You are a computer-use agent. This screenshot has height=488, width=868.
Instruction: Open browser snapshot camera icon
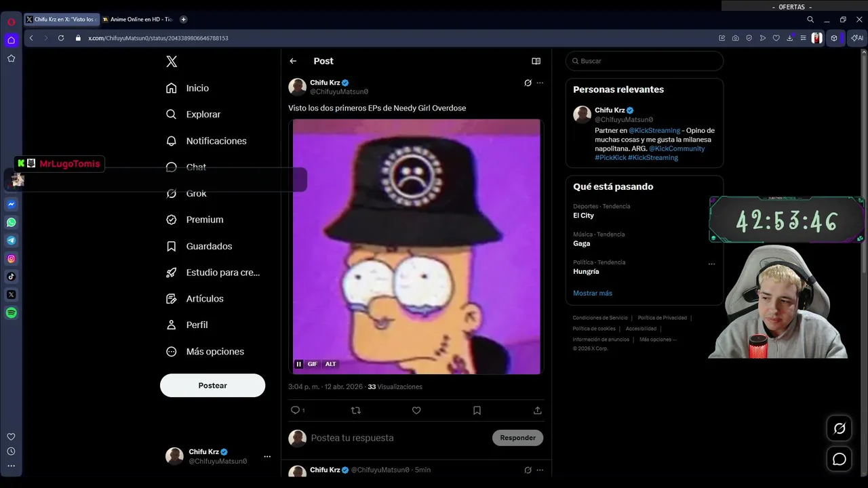pyautogui.click(x=736, y=38)
